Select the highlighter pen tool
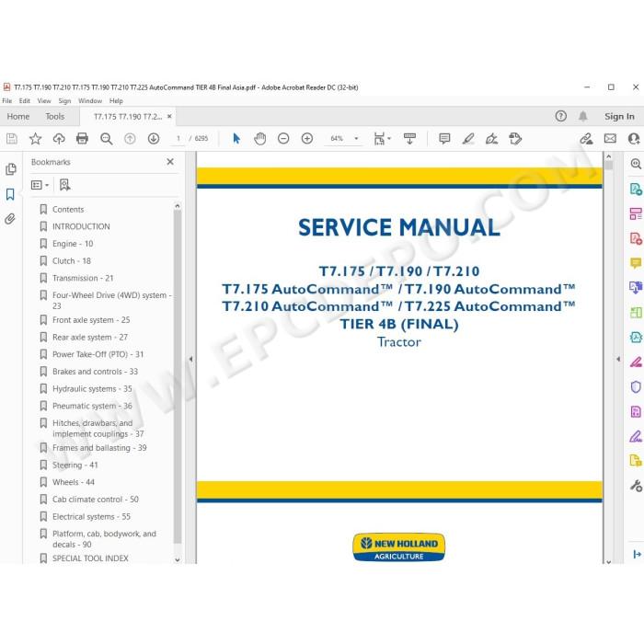 click(x=468, y=138)
